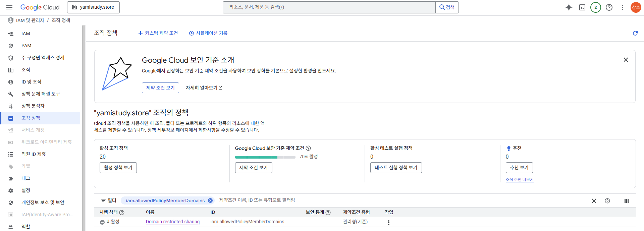Click the IAM person-add sidebar icon

pos(11,34)
